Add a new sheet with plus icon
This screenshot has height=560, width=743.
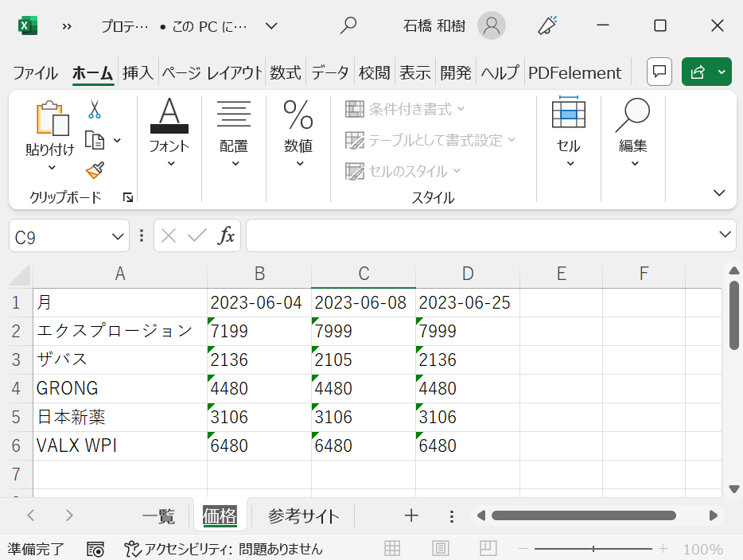(411, 515)
